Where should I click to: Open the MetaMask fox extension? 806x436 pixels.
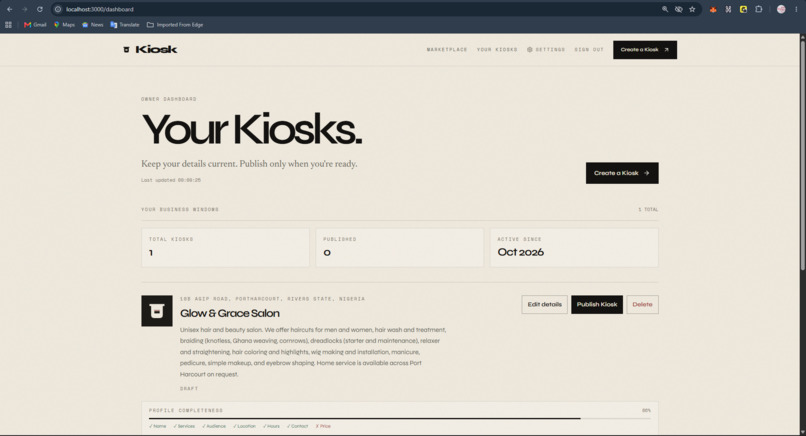click(713, 9)
